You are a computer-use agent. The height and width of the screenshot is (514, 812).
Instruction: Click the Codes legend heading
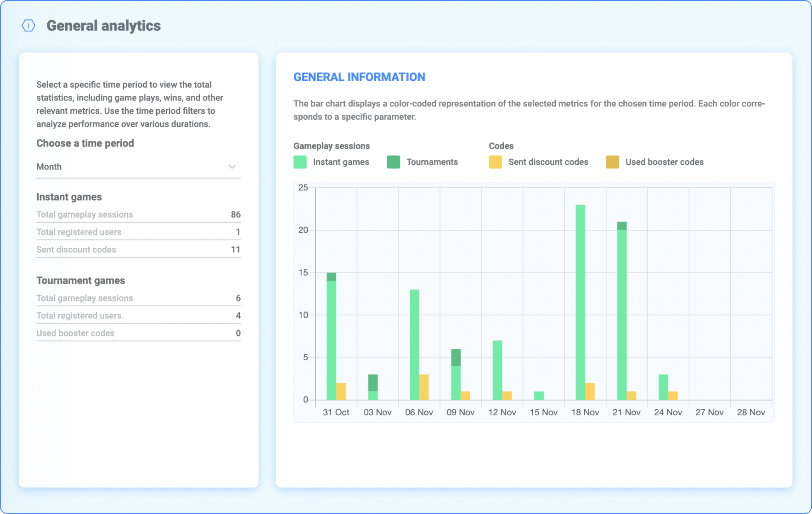pyautogui.click(x=501, y=146)
